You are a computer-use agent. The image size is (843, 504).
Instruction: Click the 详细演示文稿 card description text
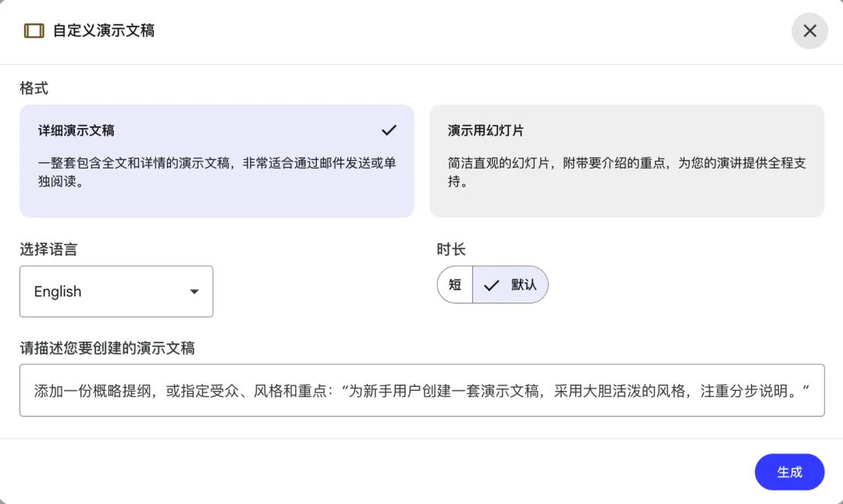[x=217, y=172]
